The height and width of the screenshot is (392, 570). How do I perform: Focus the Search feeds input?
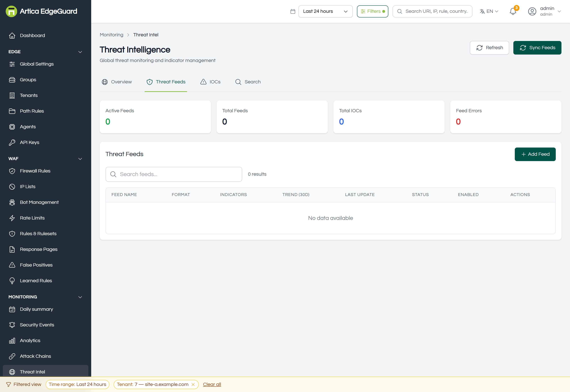point(174,174)
